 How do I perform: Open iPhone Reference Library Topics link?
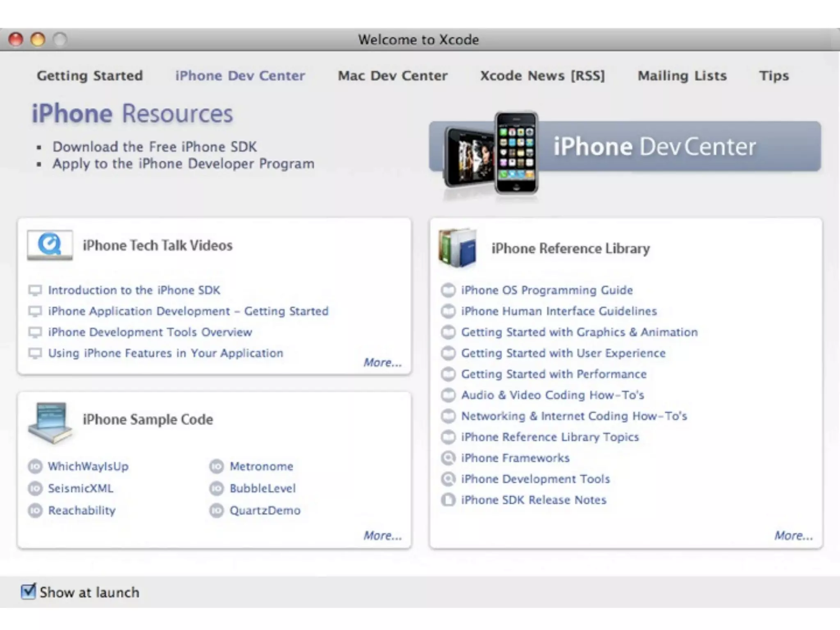click(550, 437)
